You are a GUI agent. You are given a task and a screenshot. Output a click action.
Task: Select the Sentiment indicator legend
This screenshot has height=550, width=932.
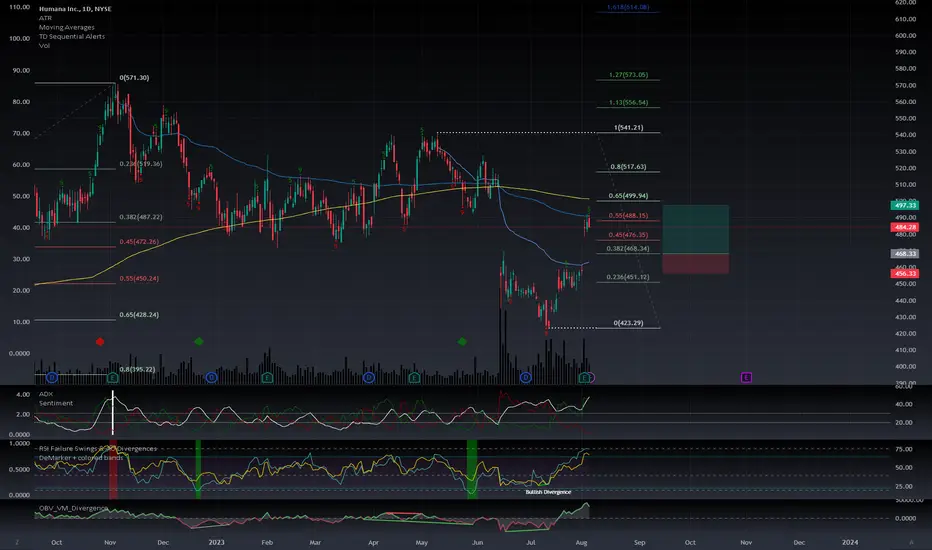pyautogui.click(x=56, y=403)
